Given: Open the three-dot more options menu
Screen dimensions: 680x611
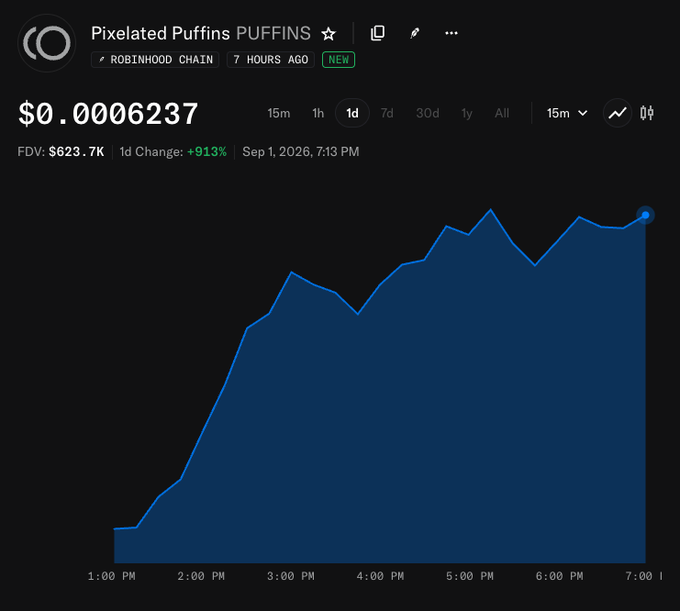Looking at the screenshot, I should click(x=451, y=33).
